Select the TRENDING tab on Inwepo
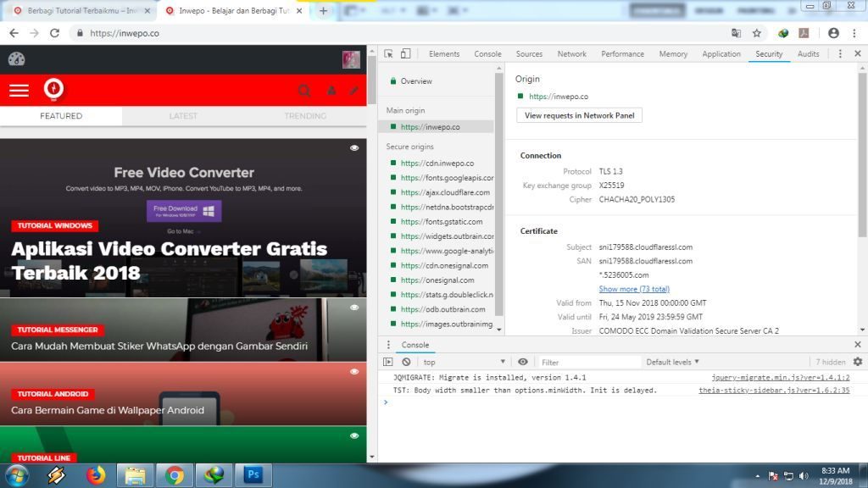The image size is (868, 488). [x=305, y=115]
